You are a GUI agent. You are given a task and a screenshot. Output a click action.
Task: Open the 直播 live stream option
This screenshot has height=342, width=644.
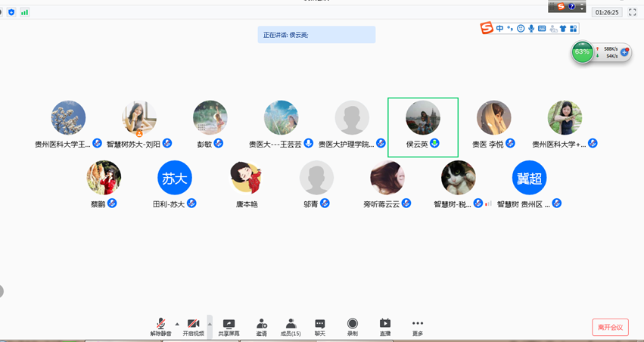pyautogui.click(x=385, y=327)
